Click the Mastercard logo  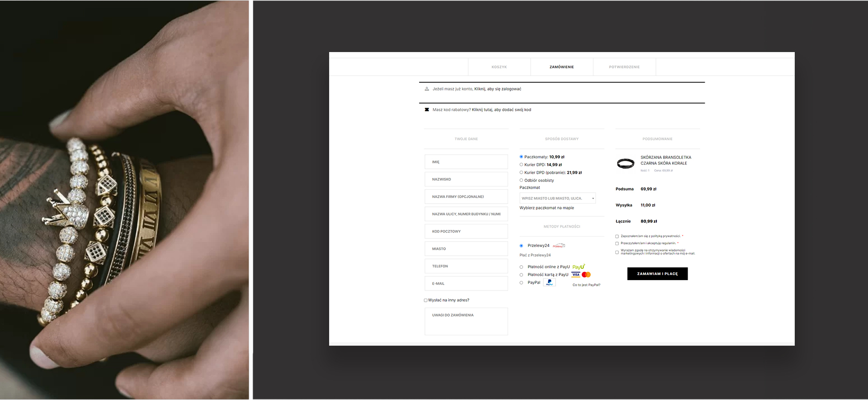[x=586, y=275]
